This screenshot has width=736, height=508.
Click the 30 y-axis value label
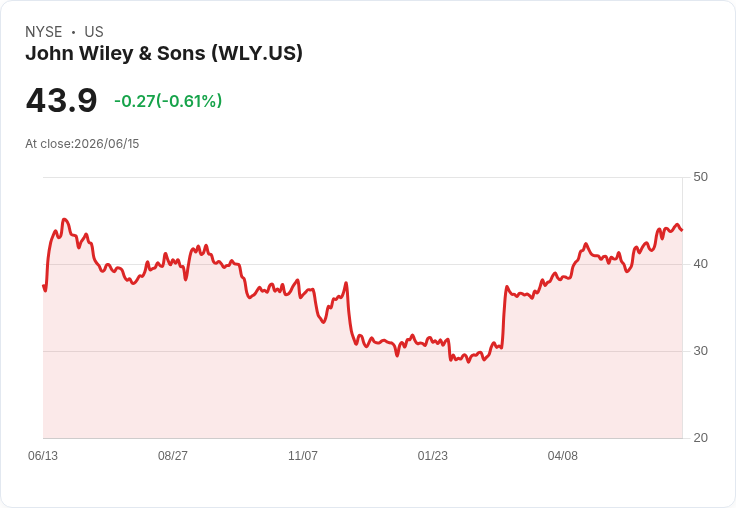tap(700, 351)
